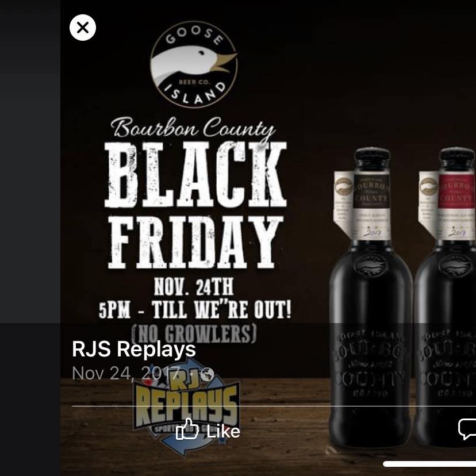Viewport: 476px width, 476px height.
Task: Tap the Like text label
Action: pos(223,431)
